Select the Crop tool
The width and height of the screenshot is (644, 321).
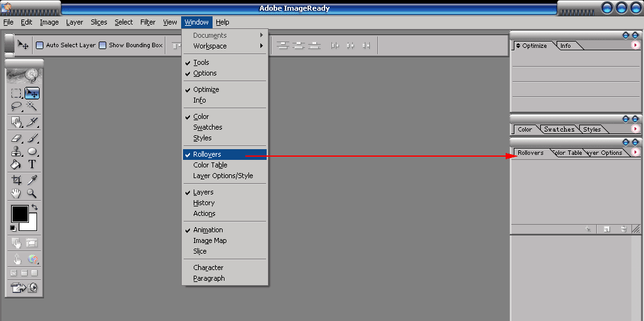16,180
